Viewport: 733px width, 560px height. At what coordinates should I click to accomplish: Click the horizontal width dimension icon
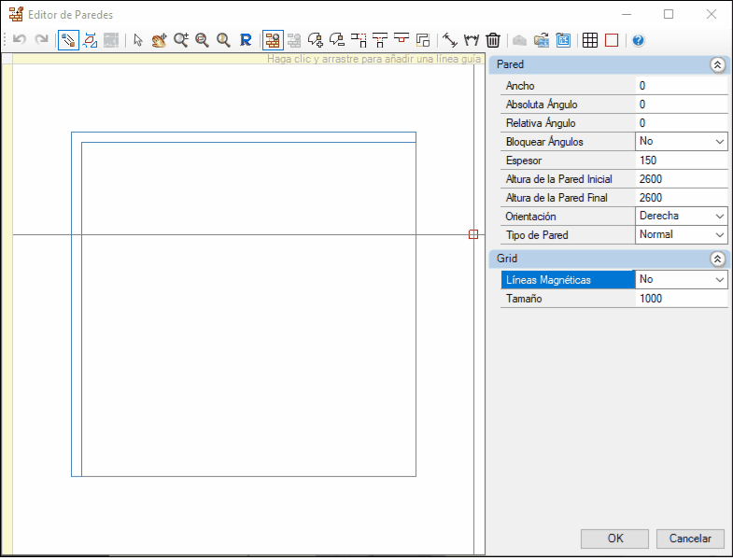pyautogui.click(x=472, y=40)
